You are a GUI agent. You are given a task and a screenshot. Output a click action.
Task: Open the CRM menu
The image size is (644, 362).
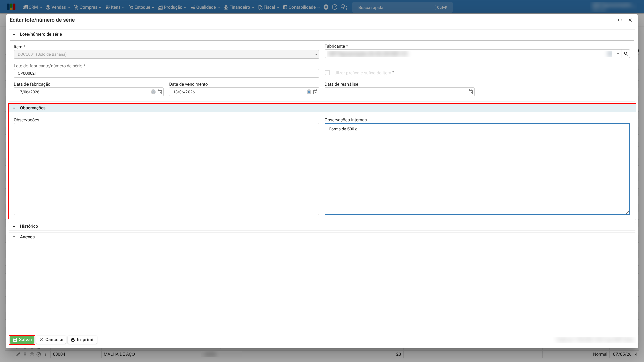[x=32, y=7]
